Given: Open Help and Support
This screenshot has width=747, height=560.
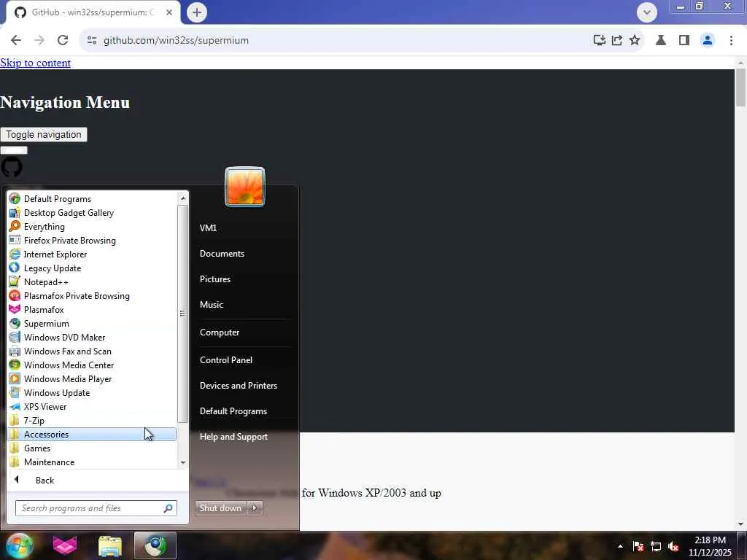Looking at the screenshot, I should point(233,437).
